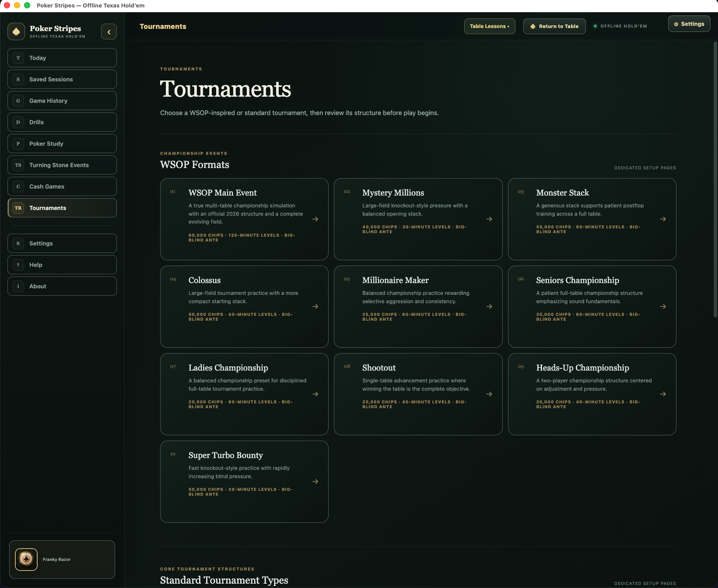Click the arrow on Millionaire Maker card

click(489, 307)
